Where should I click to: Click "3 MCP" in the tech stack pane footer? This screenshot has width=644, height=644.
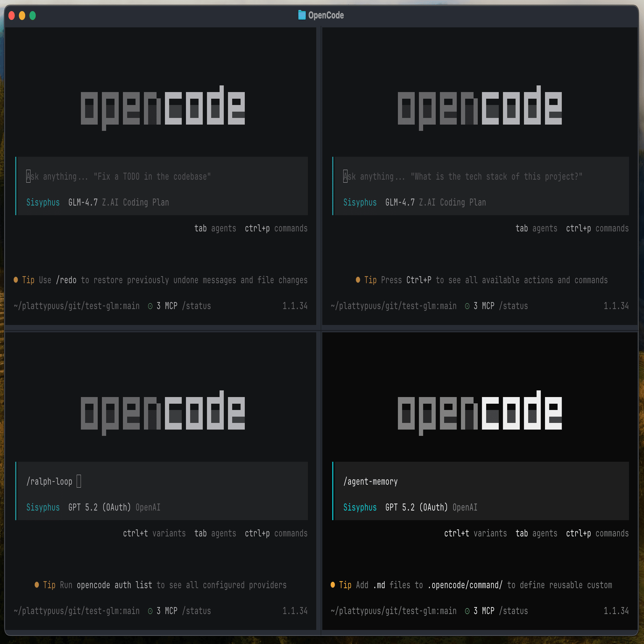(484, 306)
